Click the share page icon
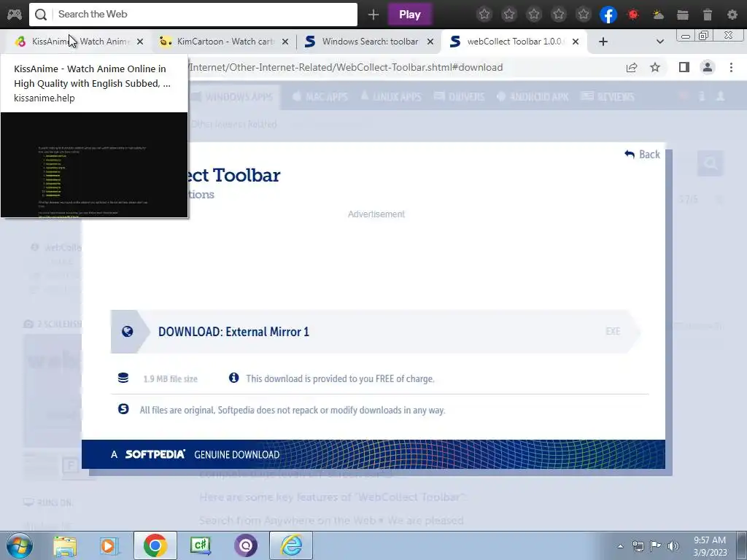 (632, 68)
